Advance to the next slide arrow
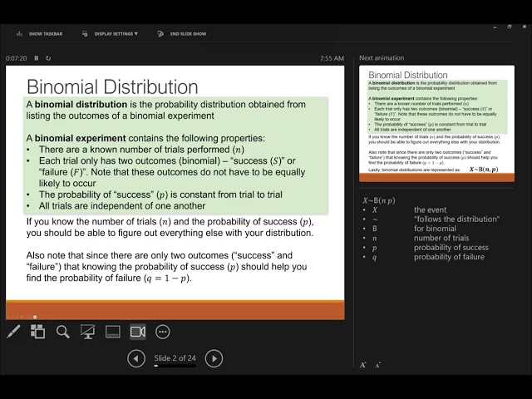Screen dimensions: 532x399 [x=214, y=358]
